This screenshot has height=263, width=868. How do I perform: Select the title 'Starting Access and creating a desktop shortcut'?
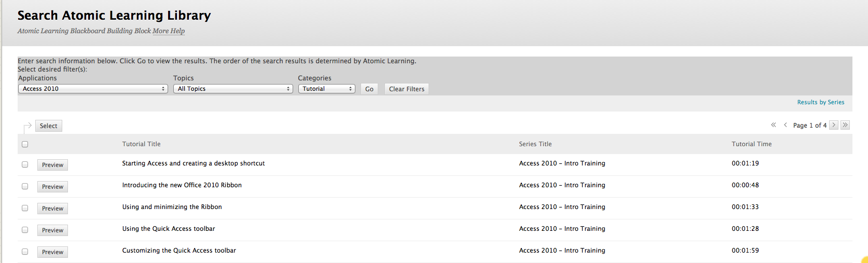coord(194,163)
